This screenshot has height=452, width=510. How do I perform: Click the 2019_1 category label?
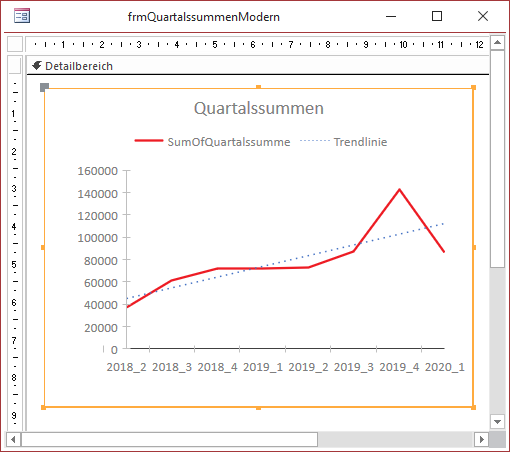click(263, 367)
